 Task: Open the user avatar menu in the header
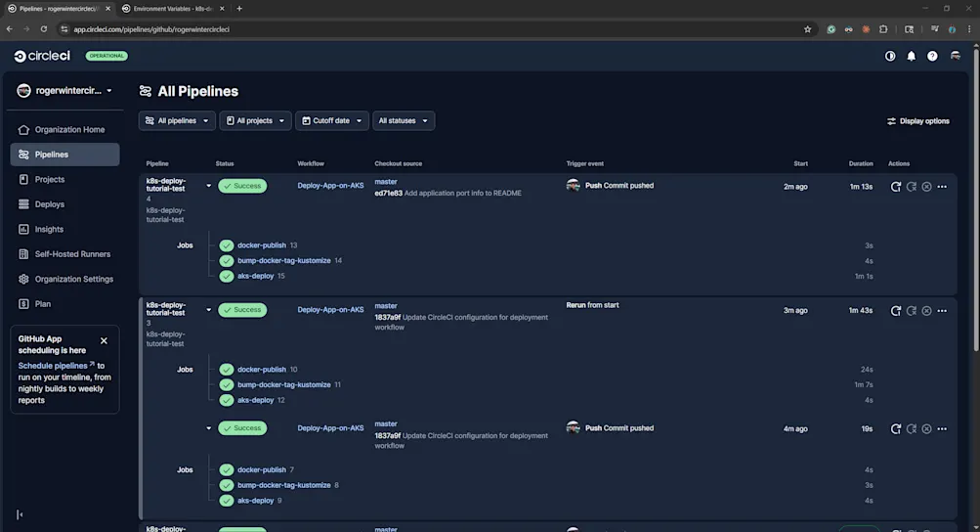pyautogui.click(x=956, y=57)
